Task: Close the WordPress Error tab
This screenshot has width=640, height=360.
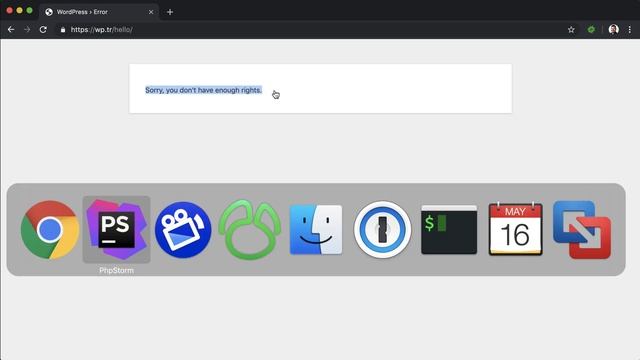Action: [x=151, y=12]
